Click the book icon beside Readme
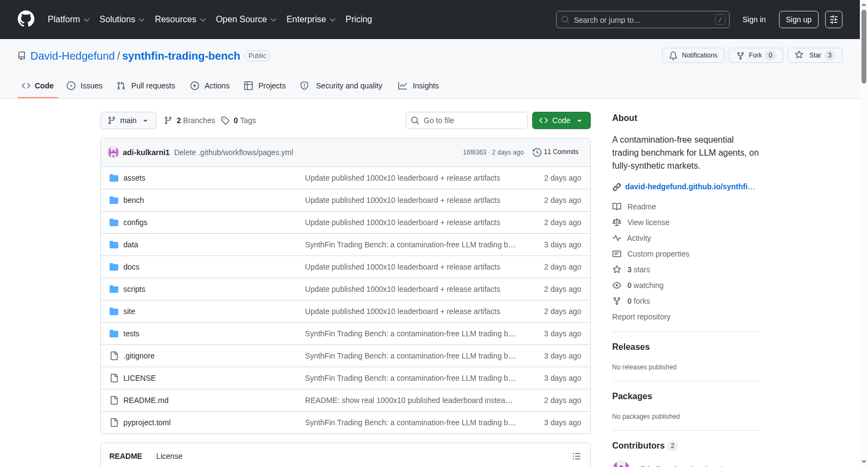Image resolution: width=868 pixels, height=467 pixels. [x=617, y=207]
